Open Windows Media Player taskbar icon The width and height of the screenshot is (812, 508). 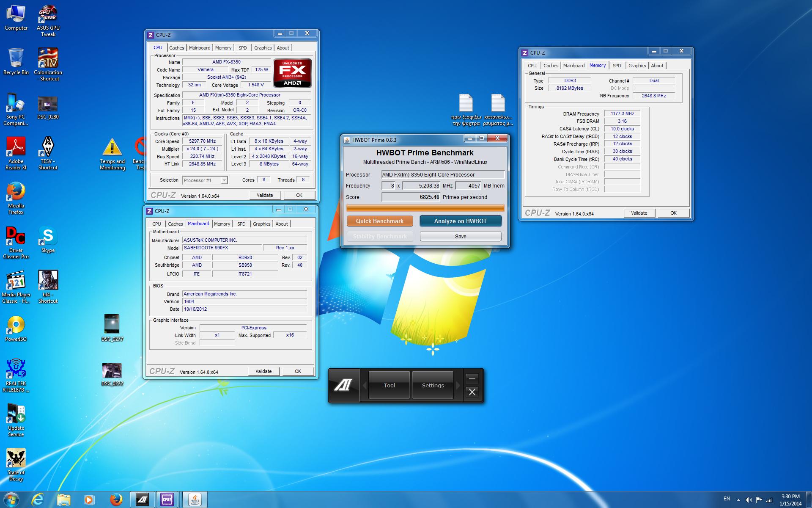[89, 500]
